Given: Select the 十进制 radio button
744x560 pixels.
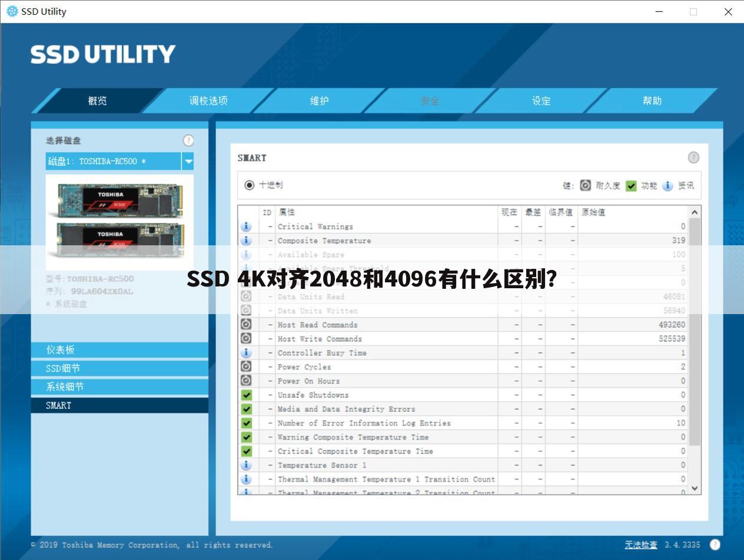Looking at the screenshot, I should [250, 185].
